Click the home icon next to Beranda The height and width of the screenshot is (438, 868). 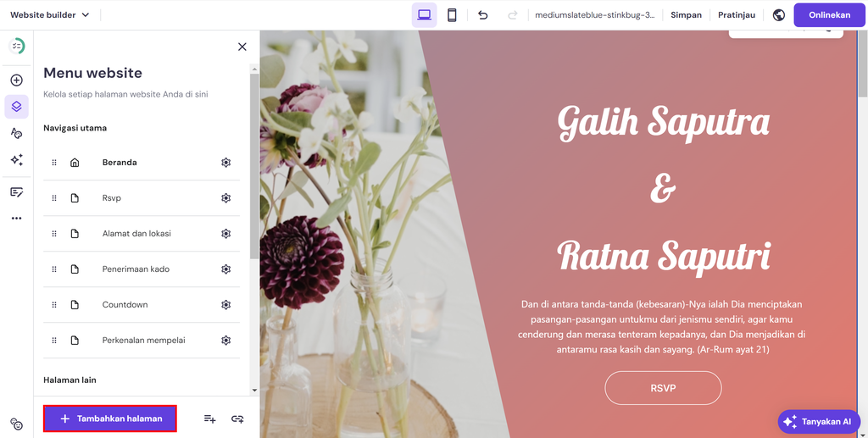click(75, 163)
